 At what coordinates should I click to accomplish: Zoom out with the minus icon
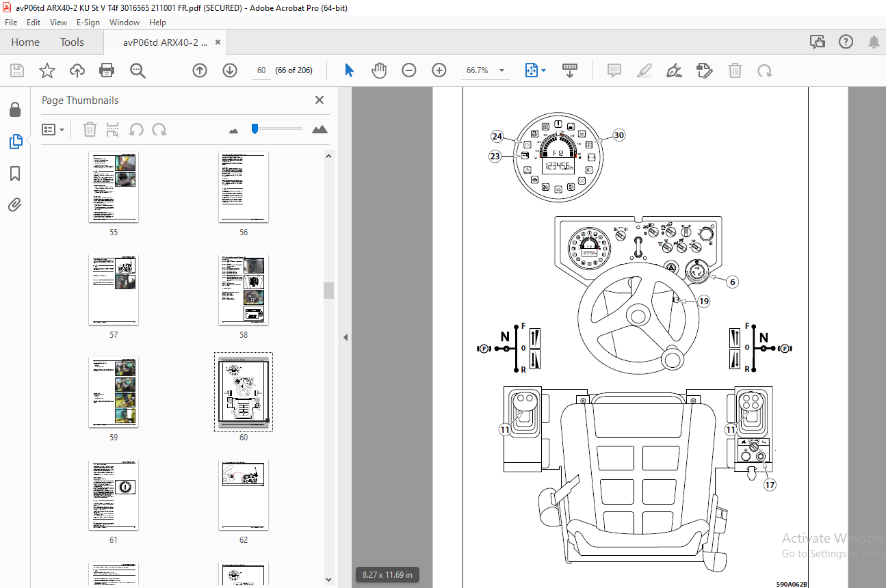pos(409,70)
